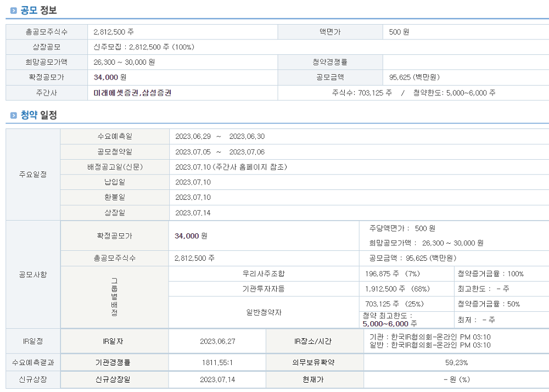Viewport: 549px width, 392px height.
Task: Click the 상장일 date 2023.07.14
Action: click(x=193, y=213)
